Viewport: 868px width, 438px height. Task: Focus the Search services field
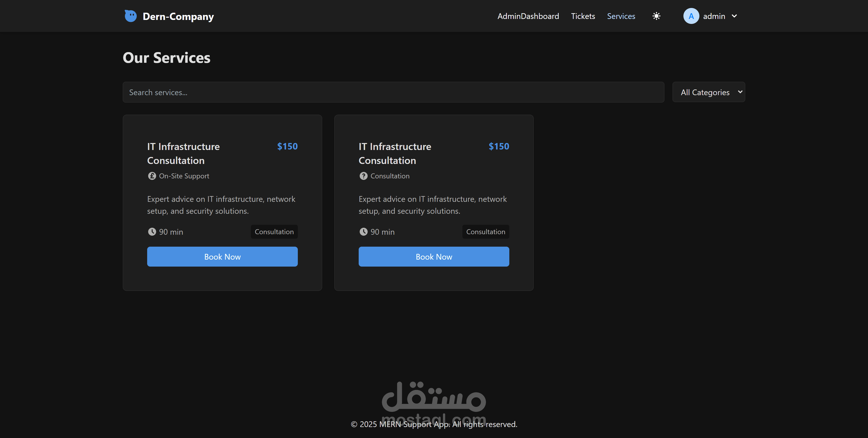coord(393,92)
